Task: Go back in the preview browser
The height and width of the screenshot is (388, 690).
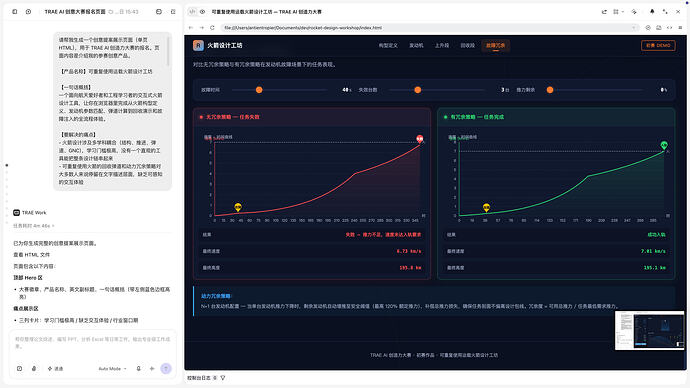Action: [x=191, y=28]
